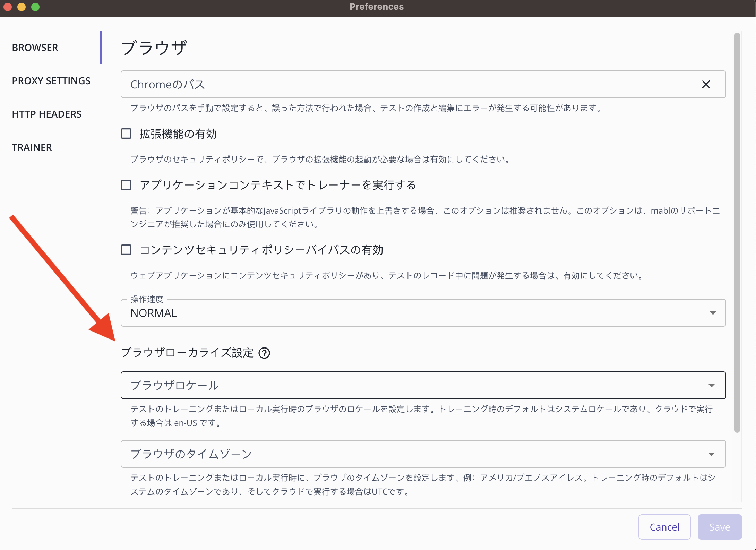
Task: Open the ブラウザローカライズ設定 help question-mark icon
Action: [x=264, y=353]
